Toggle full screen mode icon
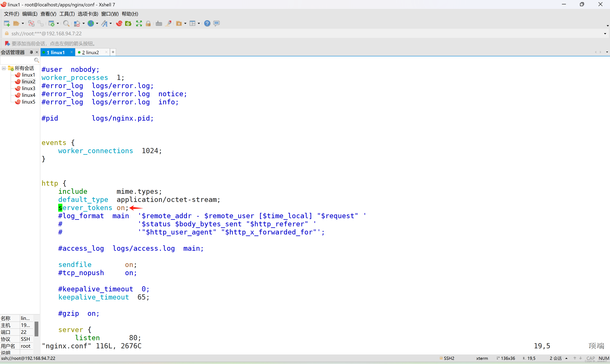This screenshot has width=610, height=364. point(139,24)
